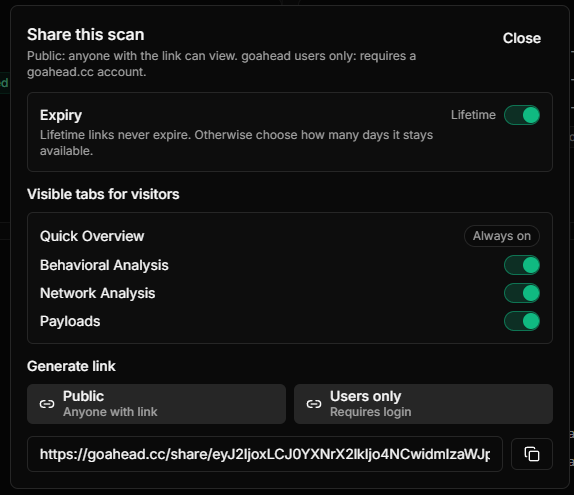Click the Payloads label

70,321
